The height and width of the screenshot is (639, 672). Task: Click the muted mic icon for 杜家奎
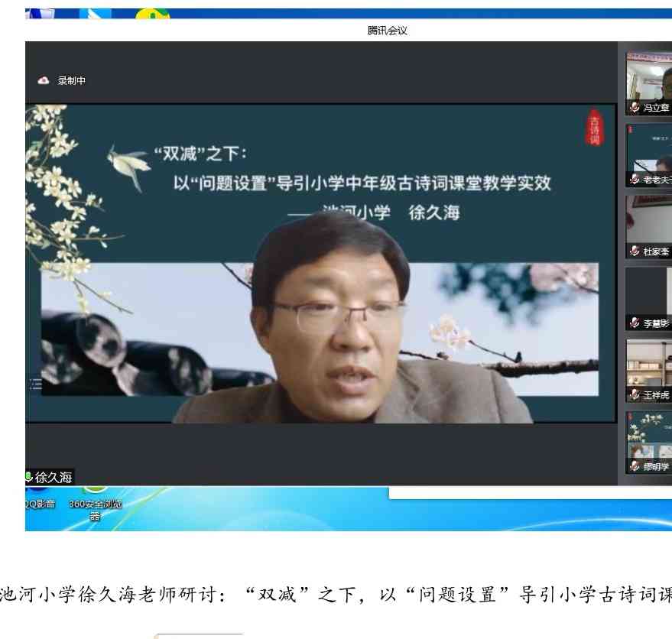634,251
